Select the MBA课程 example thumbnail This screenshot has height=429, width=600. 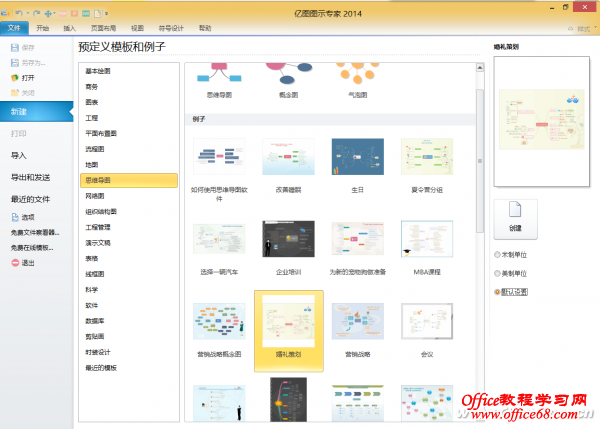[427, 239]
